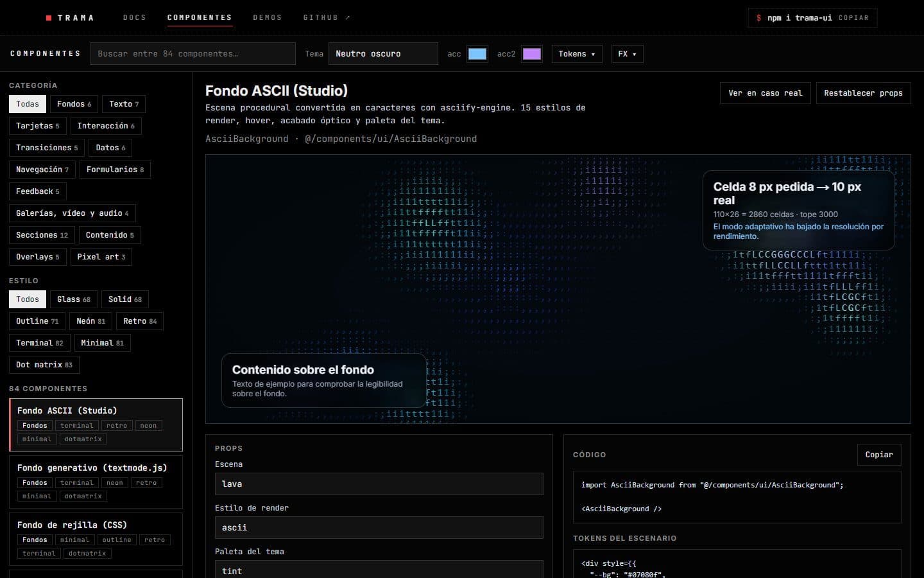This screenshot has height=578, width=924.
Task: Open the Escena lava dropdown
Action: pos(379,484)
